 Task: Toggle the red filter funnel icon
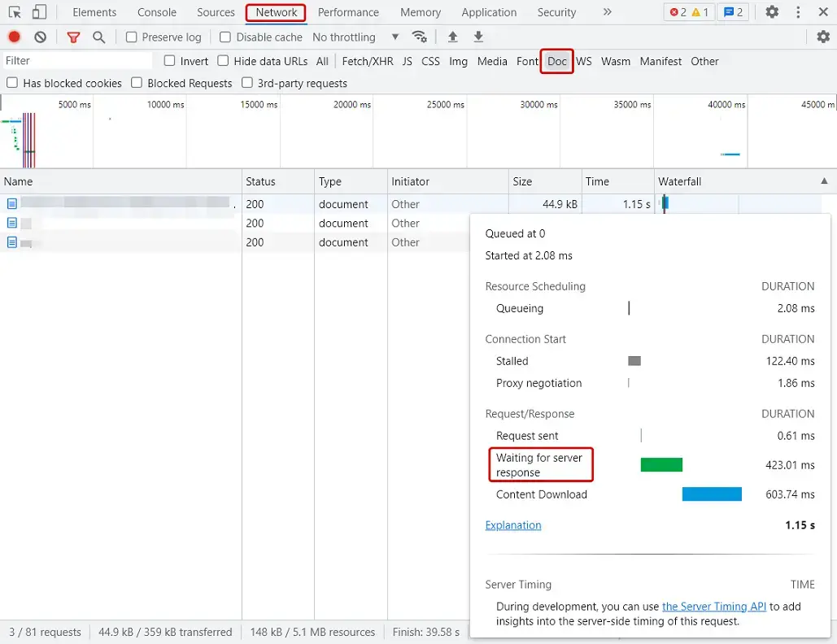coord(73,37)
